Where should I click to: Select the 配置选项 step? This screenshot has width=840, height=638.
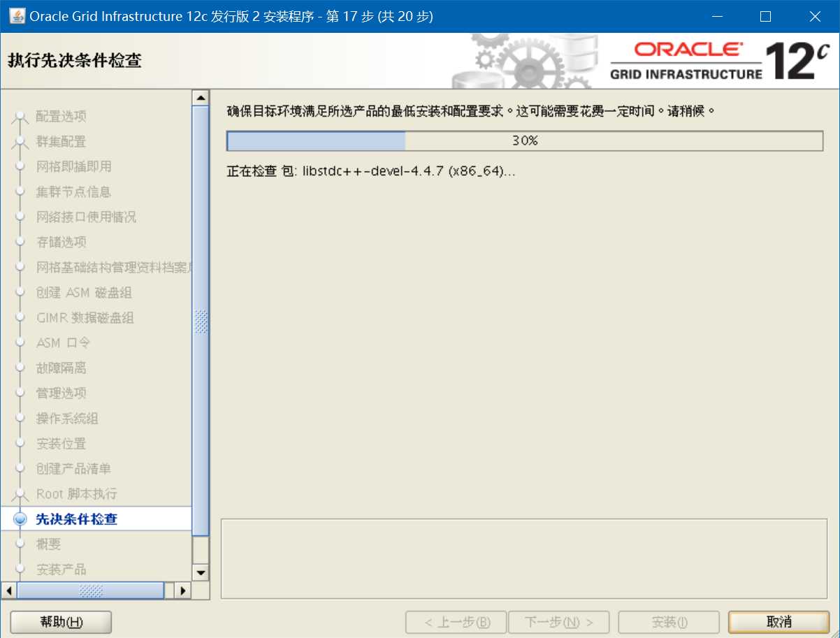point(61,116)
